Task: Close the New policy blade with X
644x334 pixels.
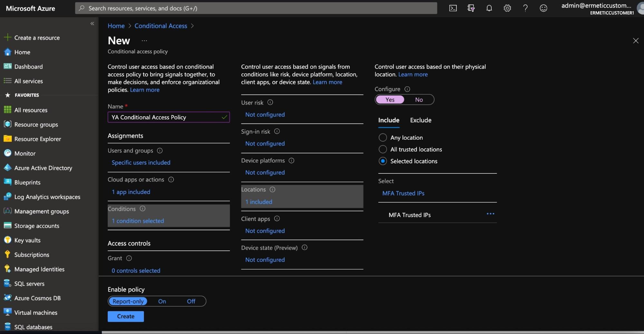Action: tap(635, 41)
